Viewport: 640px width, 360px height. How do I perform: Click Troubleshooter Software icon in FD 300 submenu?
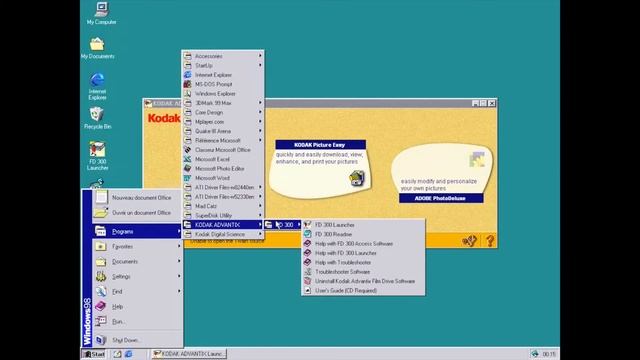click(307, 272)
